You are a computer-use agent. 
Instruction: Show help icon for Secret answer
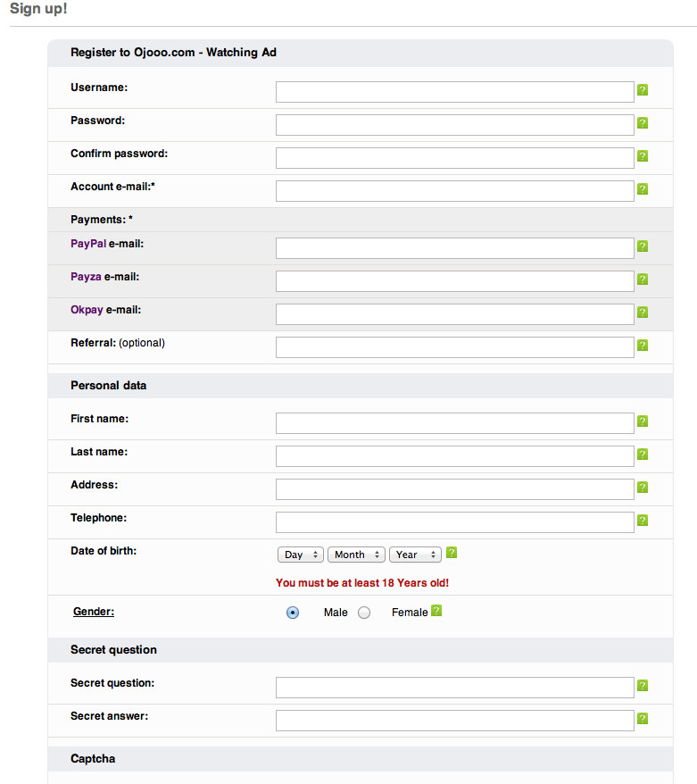coord(643,719)
